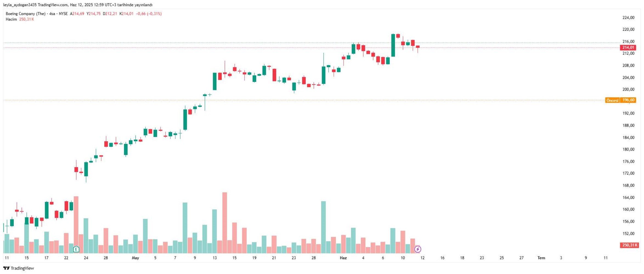
Task: Select the orange Öncesi price tag
Action: point(612,100)
